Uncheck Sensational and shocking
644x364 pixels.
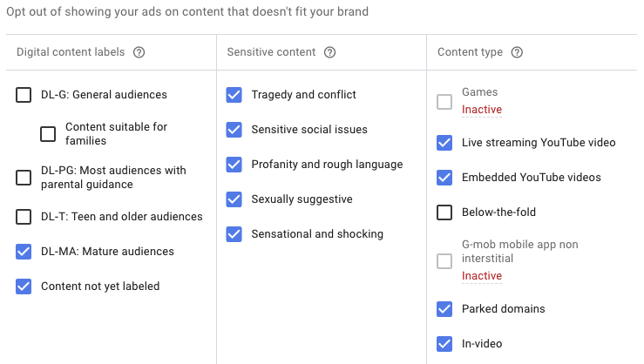pos(234,234)
